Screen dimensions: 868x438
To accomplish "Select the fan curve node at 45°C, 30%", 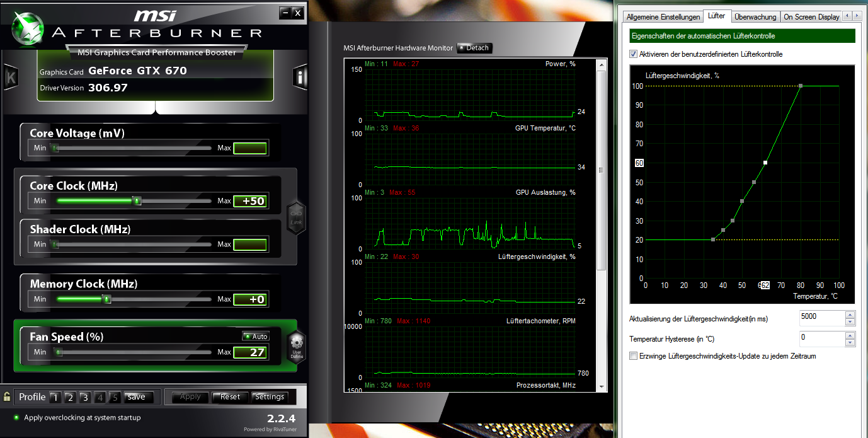I will 733,221.
